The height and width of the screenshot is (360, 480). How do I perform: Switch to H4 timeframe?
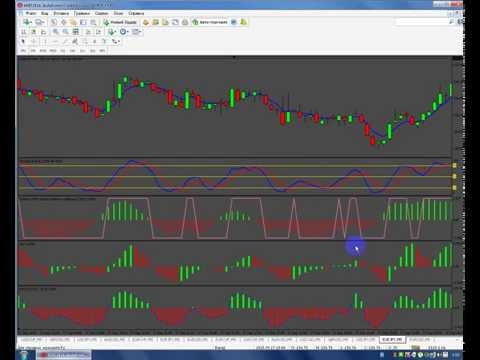pos(73,51)
